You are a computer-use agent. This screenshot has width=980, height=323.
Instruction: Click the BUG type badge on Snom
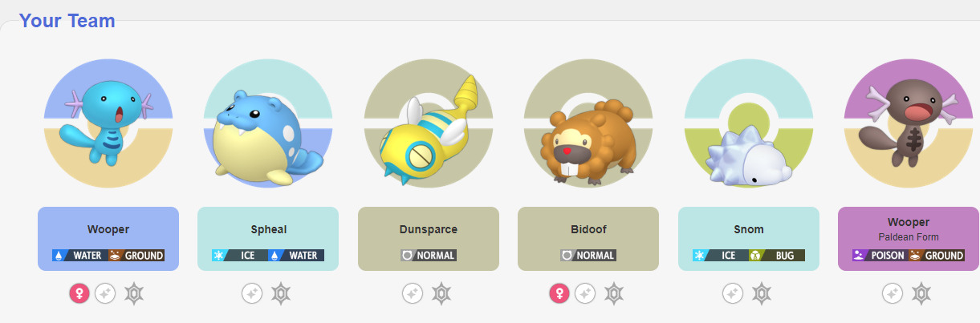click(777, 256)
